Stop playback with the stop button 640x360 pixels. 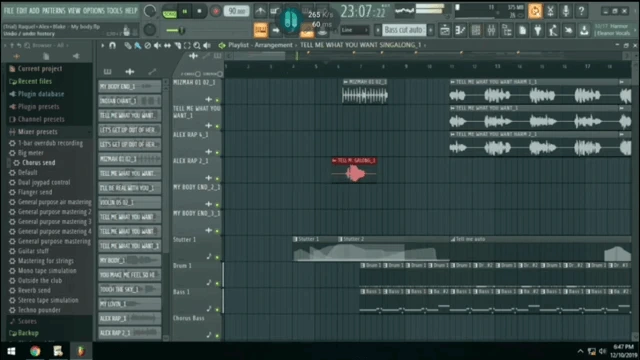tap(200, 11)
